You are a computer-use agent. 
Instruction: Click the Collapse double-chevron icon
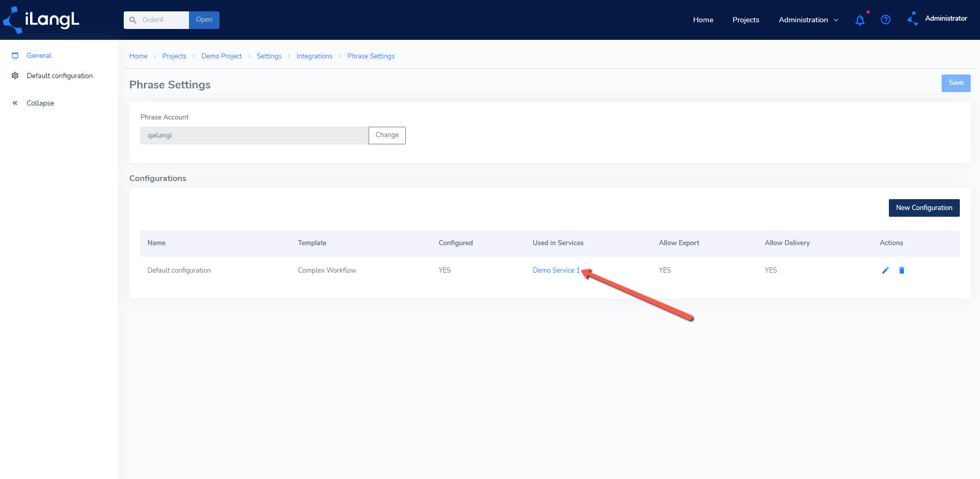pyautogui.click(x=15, y=103)
